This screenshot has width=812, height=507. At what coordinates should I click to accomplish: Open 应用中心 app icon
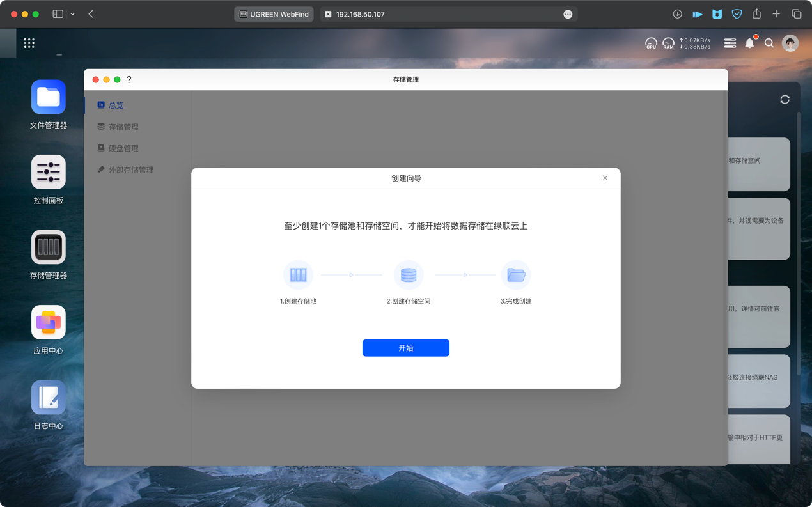(x=49, y=323)
